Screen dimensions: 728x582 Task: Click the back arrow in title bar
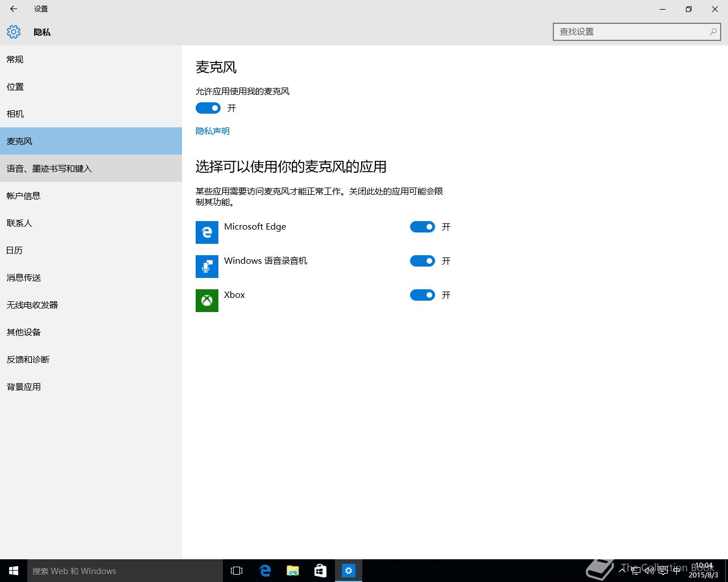[14, 9]
